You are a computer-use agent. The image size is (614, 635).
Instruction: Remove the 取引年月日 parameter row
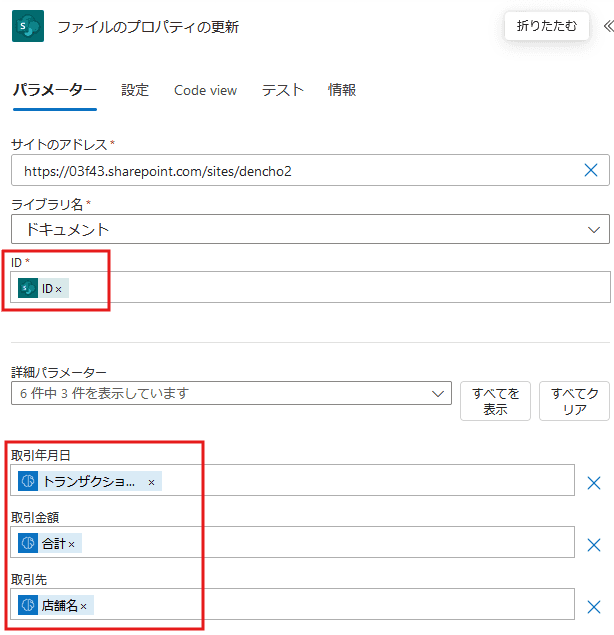point(593,482)
